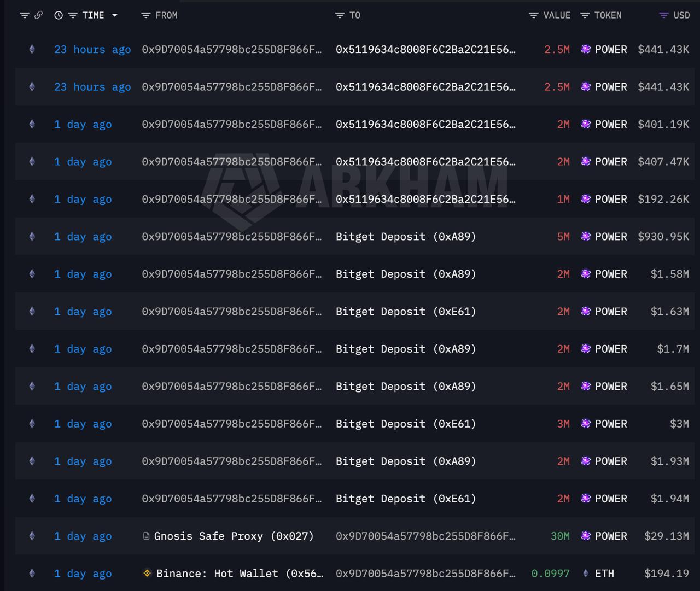Click the Binance logo icon beside Hot Wallet
The image size is (700, 591).
(147, 574)
